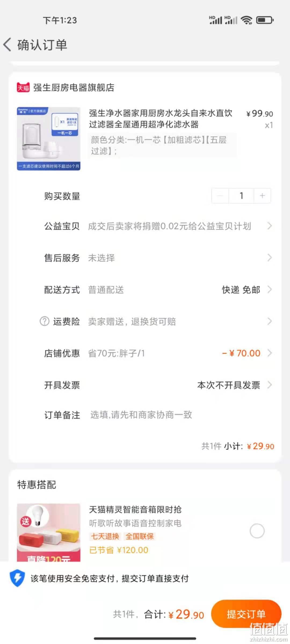Tap the 天猫精灵 speaker promo thumbnail

pyautogui.click(x=49, y=532)
